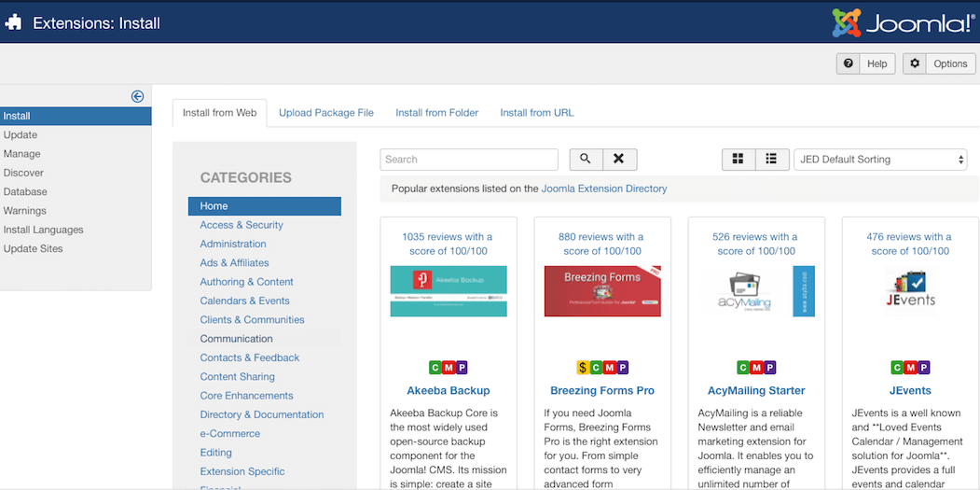Select Install in the sidebar
This screenshot has width=980, height=490.
click(75, 116)
